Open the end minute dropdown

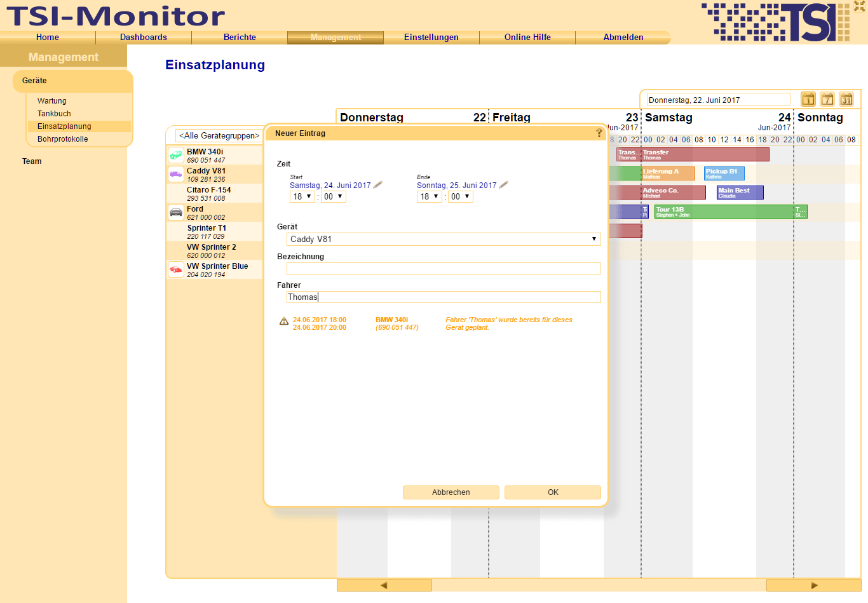[460, 196]
